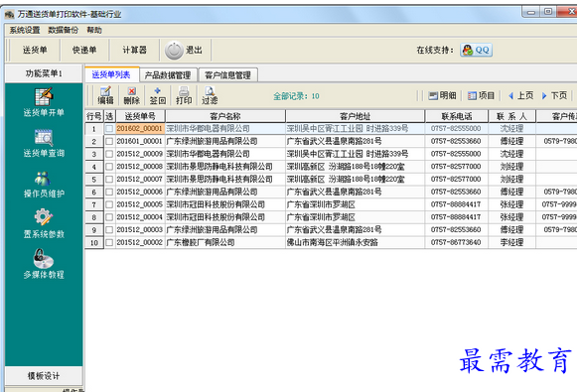This screenshot has height=392, width=580.
Task: Select row number 7 header
Action: (x=94, y=204)
